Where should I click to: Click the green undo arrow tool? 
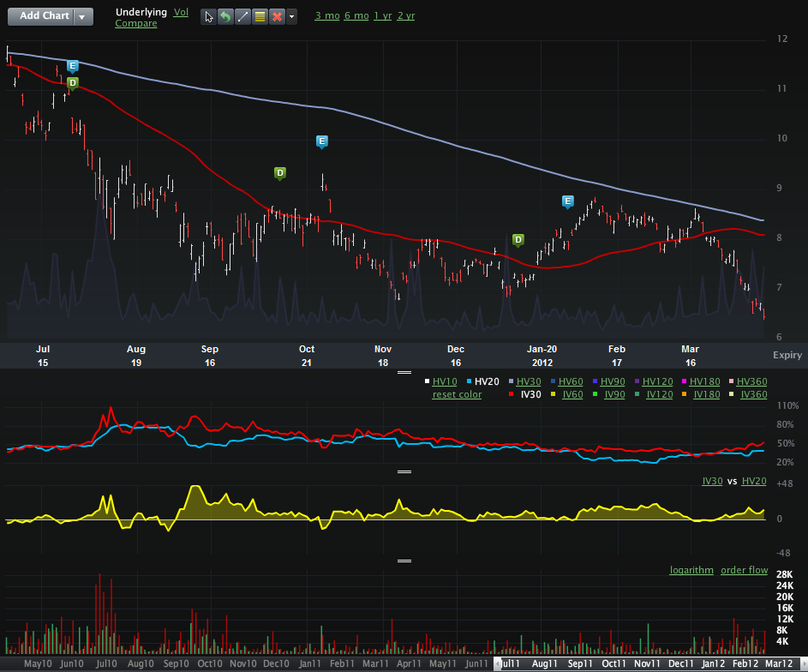[x=225, y=16]
